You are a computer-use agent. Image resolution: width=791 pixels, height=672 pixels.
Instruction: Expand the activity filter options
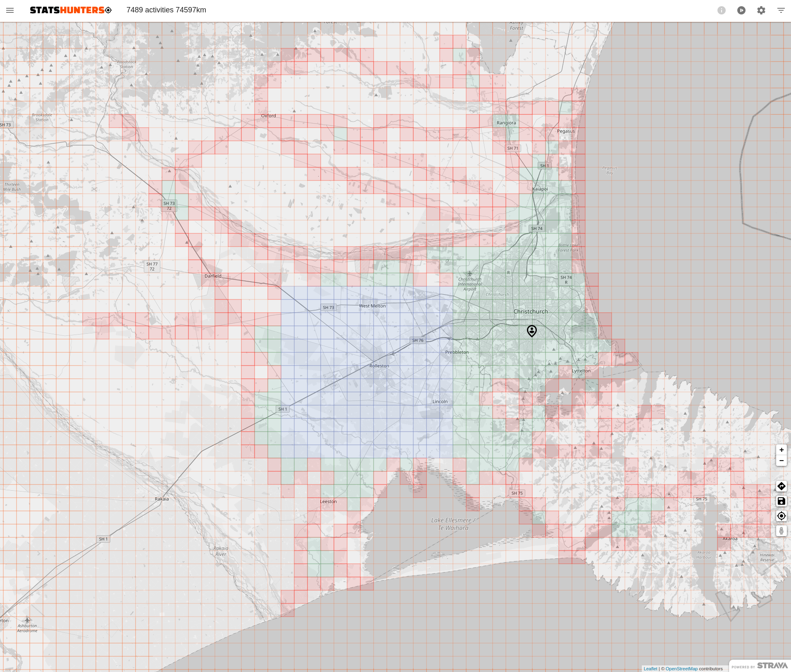click(x=781, y=10)
